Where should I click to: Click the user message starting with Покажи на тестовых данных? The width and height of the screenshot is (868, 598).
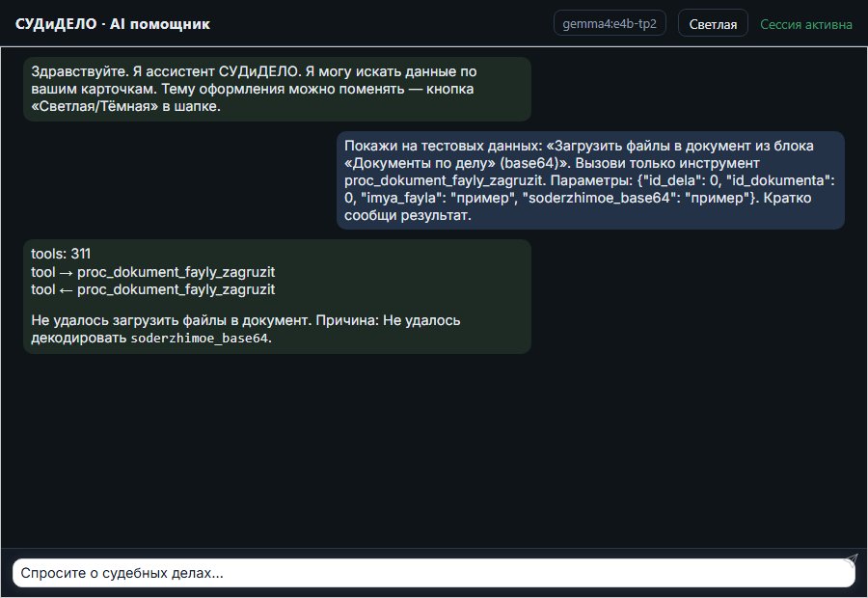point(590,180)
